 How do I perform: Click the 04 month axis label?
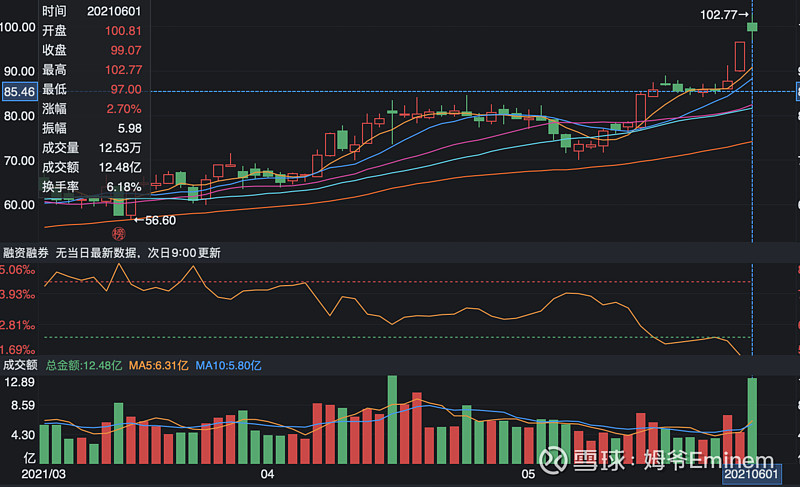pos(267,474)
